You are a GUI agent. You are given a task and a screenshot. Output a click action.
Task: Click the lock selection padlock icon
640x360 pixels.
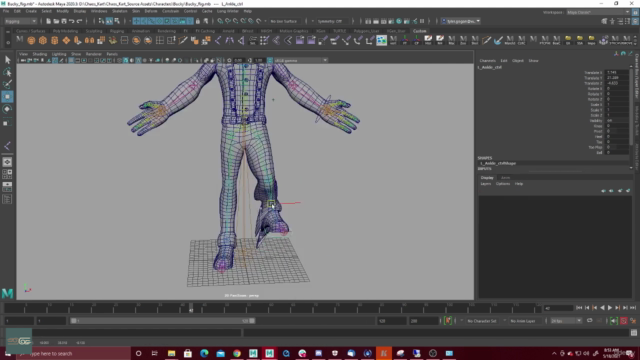point(198,21)
